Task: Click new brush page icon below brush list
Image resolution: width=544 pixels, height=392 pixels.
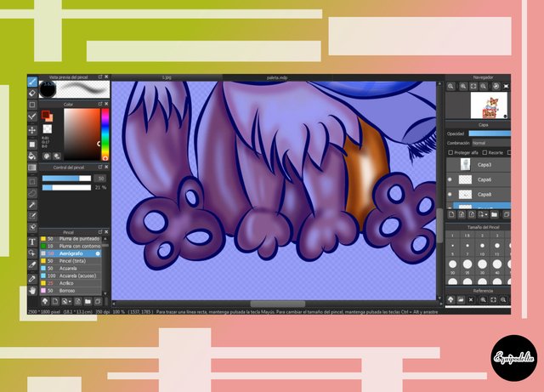Action: pyautogui.click(x=55, y=301)
